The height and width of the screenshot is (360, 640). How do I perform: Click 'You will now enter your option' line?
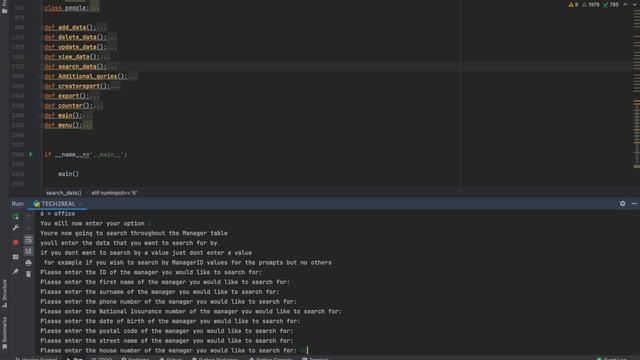click(x=92, y=223)
